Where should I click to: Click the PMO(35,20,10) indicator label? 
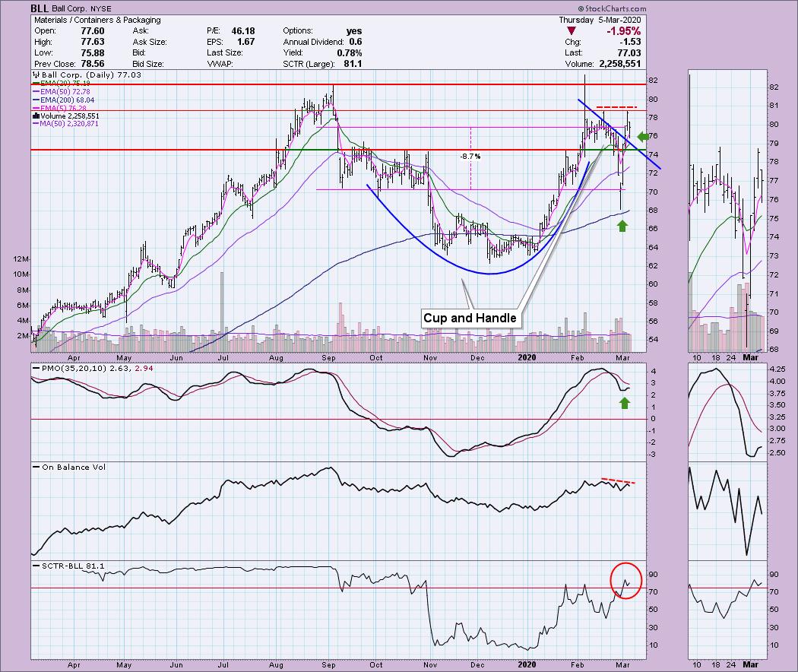[75, 368]
